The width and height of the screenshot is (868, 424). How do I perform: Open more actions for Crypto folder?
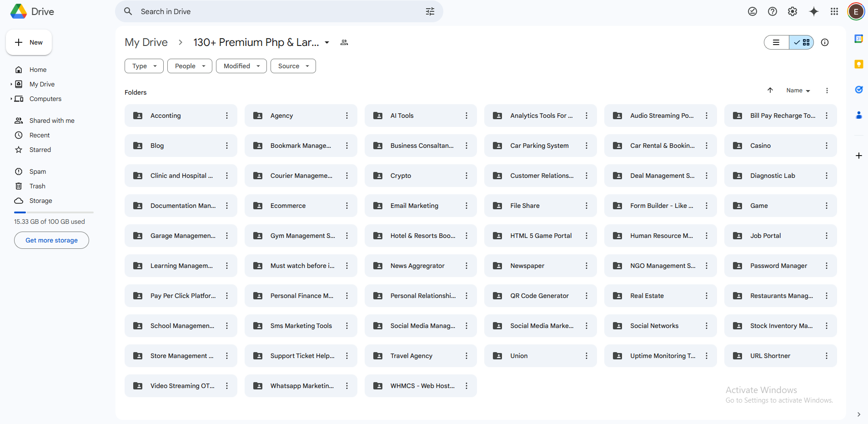[x=467, y=176]
